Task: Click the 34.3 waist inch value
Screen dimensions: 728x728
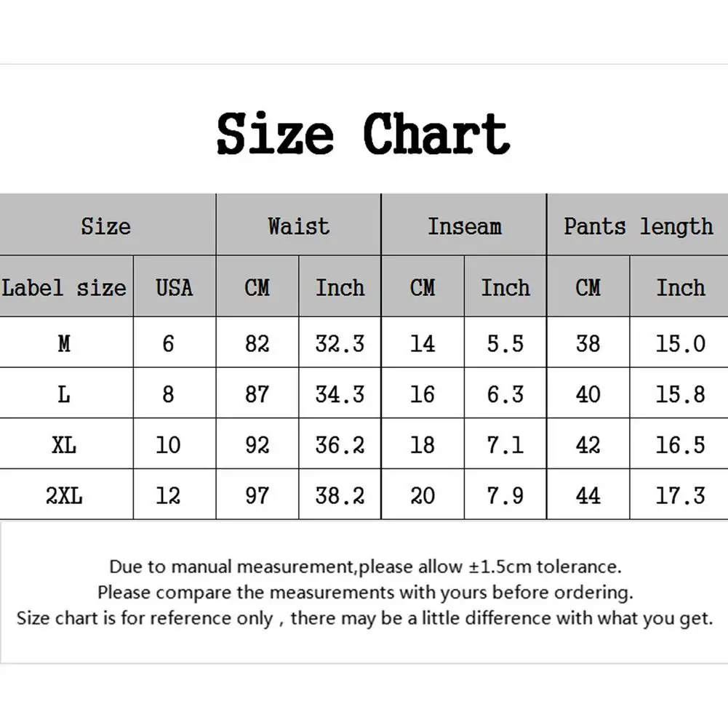Action: point(340,394)
